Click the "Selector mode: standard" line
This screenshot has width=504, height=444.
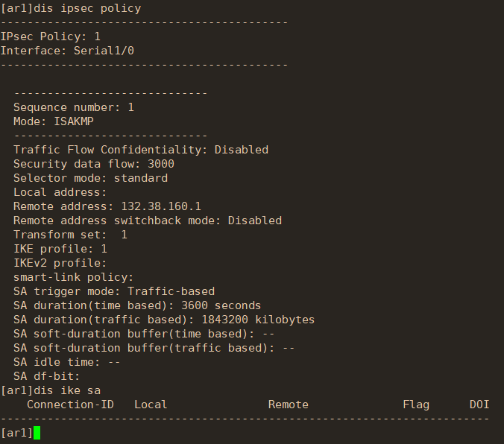coord(90,178)
